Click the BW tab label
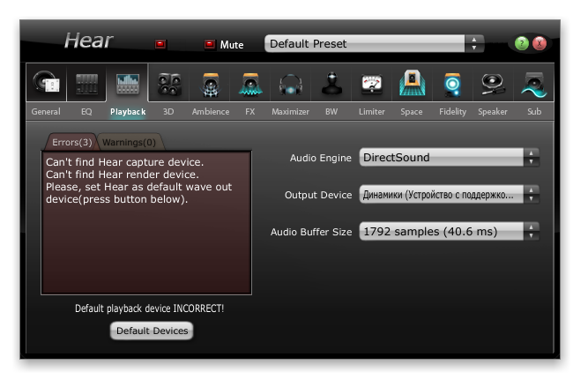Viewport: 588px width, 379px height. point(331,112)
